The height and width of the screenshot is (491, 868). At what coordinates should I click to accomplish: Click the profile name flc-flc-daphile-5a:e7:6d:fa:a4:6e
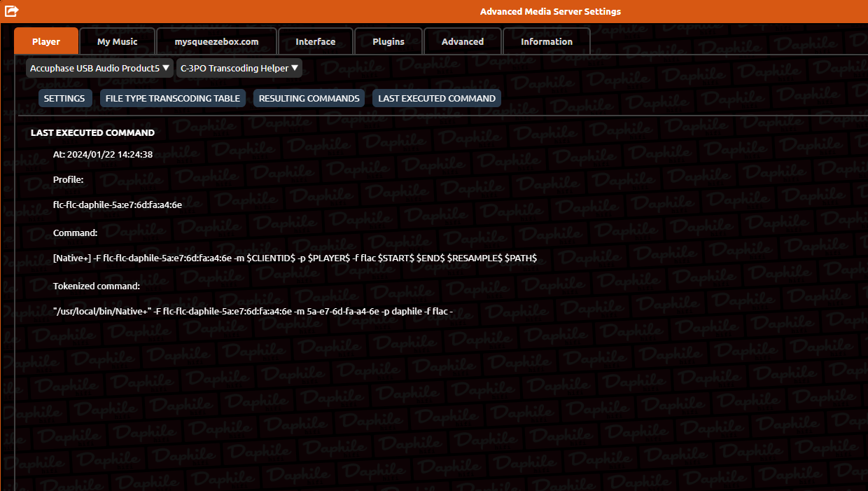118,205
